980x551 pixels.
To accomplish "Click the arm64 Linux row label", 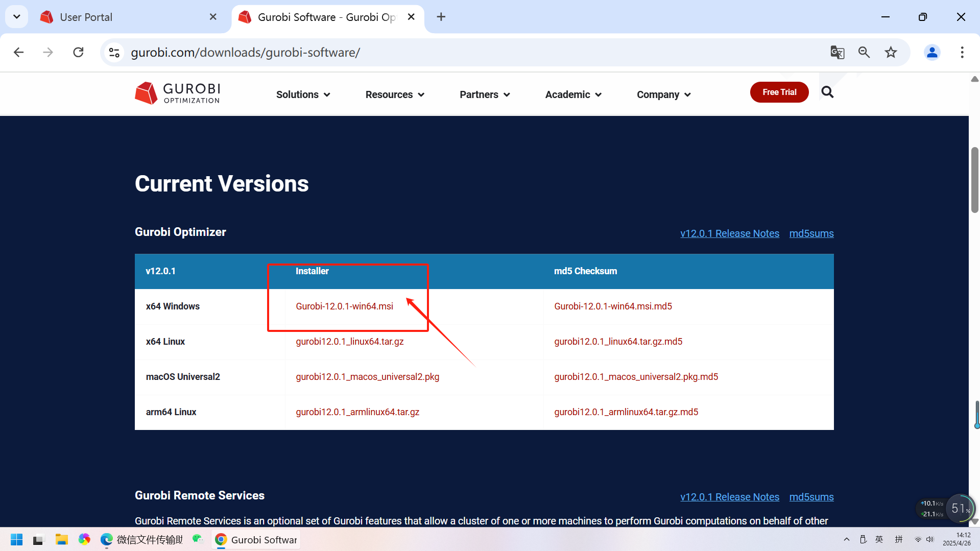I will pos(171,412).
